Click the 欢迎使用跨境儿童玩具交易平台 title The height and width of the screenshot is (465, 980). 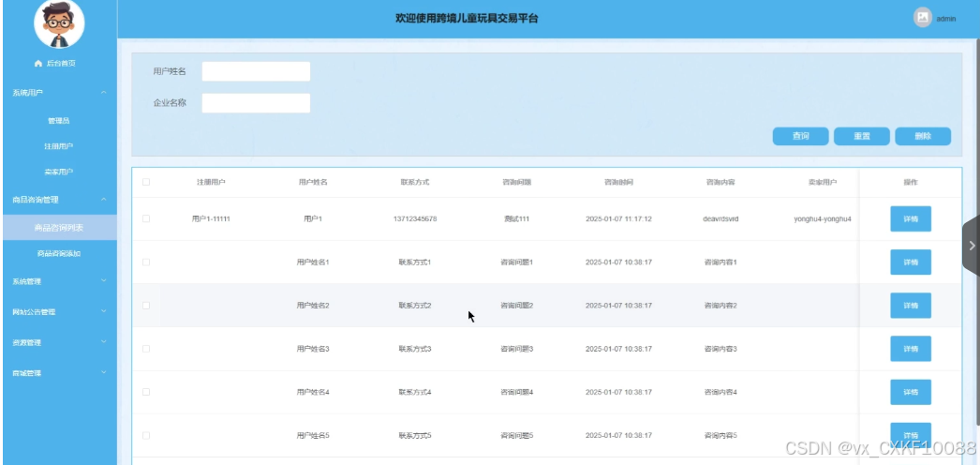tap(467, 18)
